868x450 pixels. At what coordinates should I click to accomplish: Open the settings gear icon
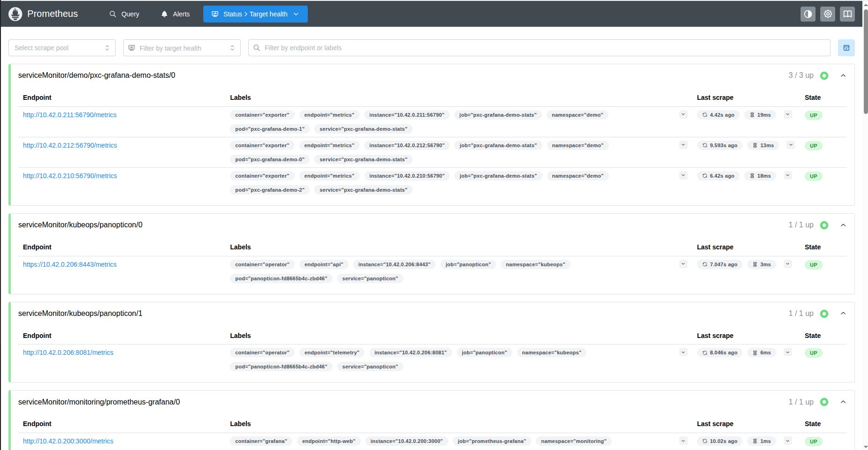828,14
